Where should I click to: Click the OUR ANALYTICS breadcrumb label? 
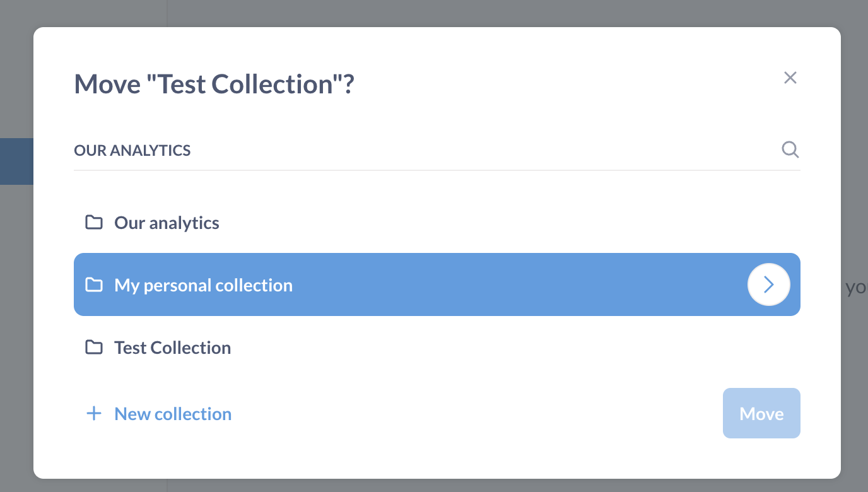click(132, 150)
